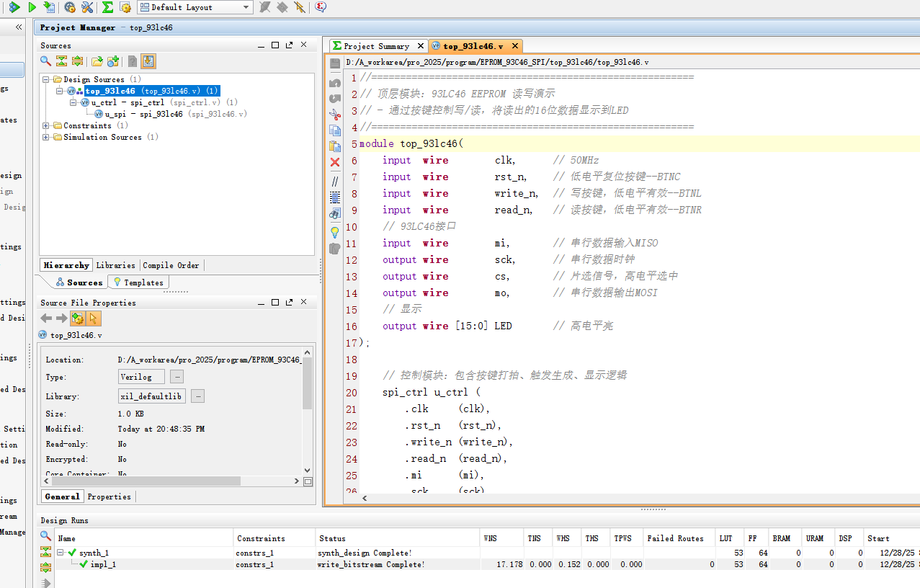This screenshot has height=588, width=920.
Task: Select the Sources bottom tab
Action: tap(79, 282)
